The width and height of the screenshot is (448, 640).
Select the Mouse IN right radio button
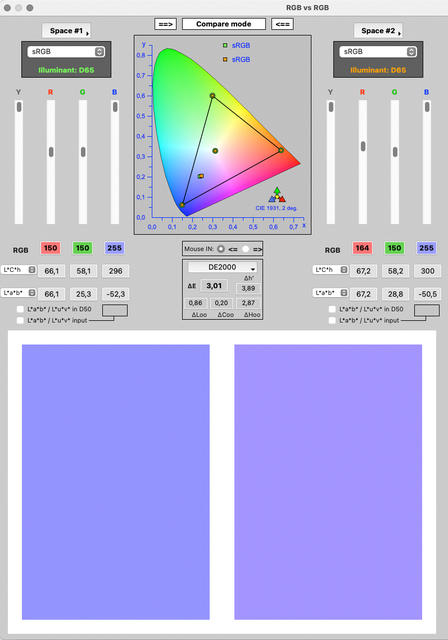coord(245,249)
